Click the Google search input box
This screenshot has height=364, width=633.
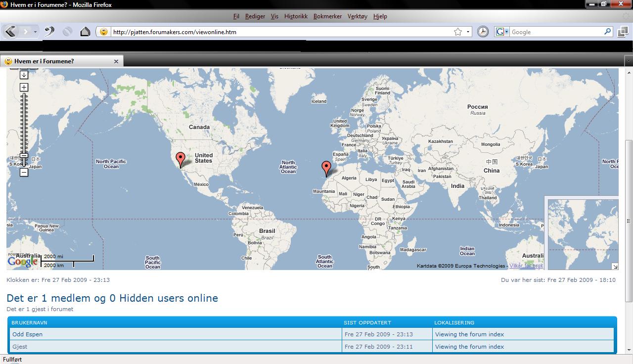pos(556,32)
